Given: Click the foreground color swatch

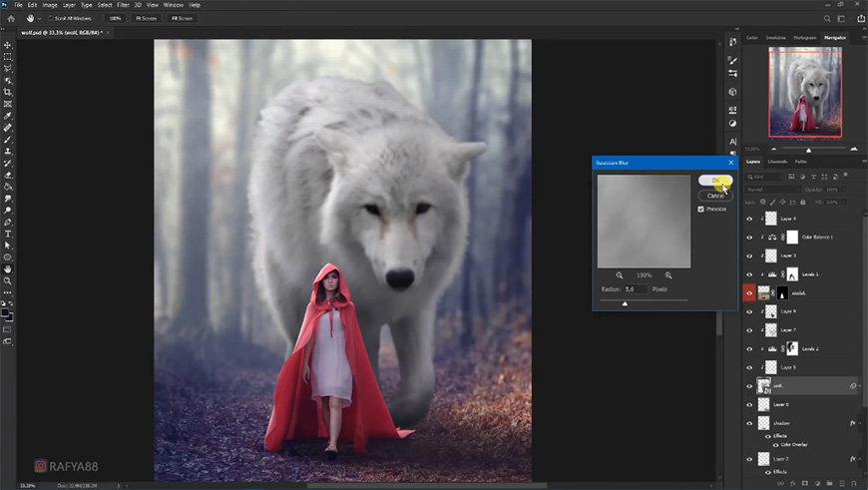Looking at the screenshot, I should coord(6,313).
